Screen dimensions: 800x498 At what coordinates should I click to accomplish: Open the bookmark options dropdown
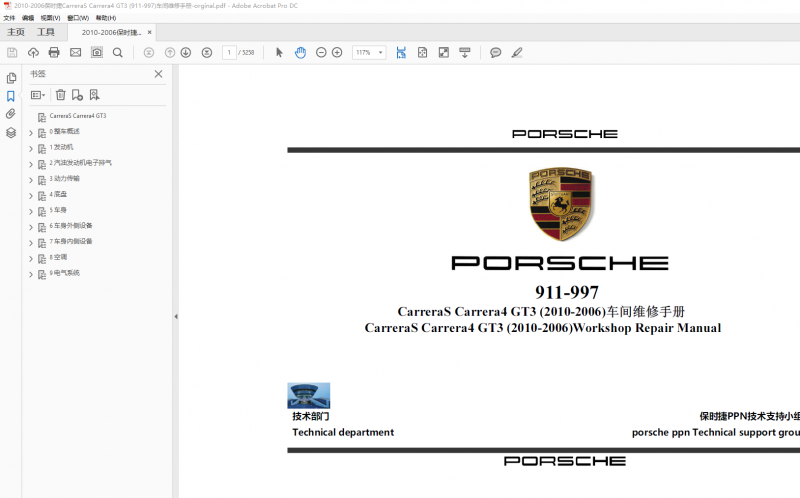[38, 95]
